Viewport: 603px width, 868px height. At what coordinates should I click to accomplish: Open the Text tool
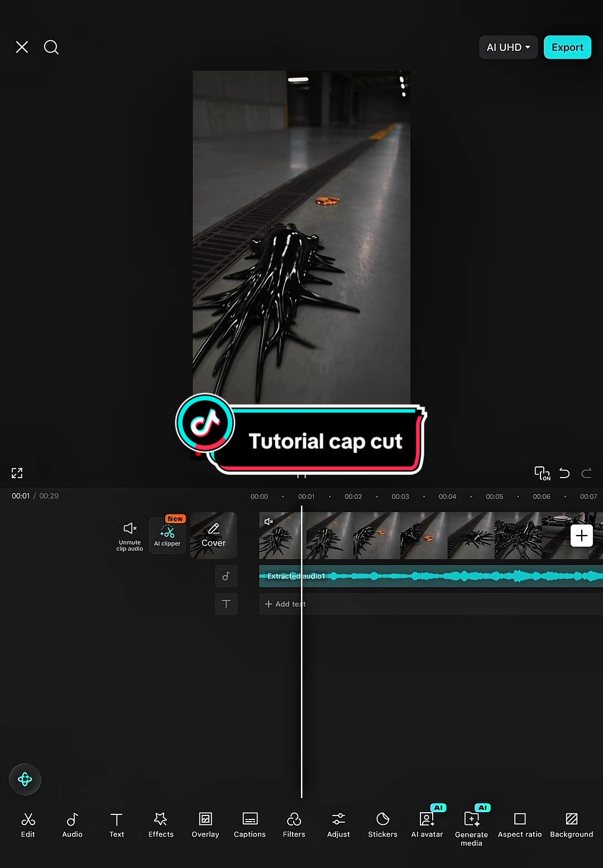coord(117,825)
